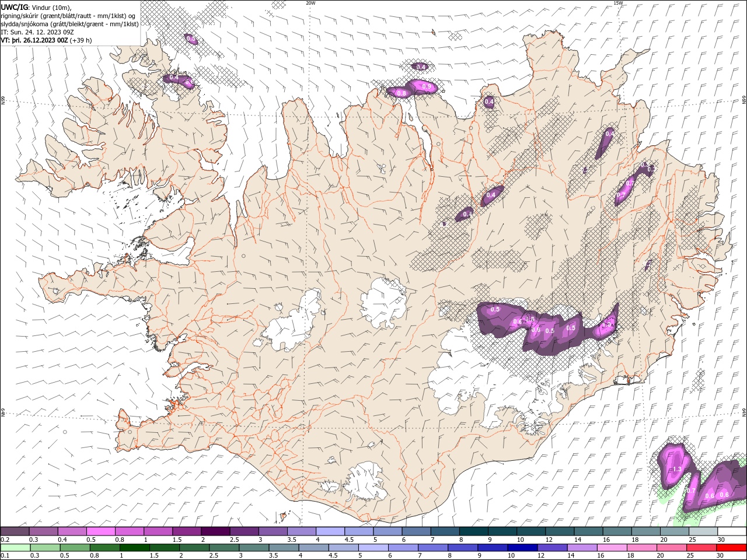Pick the navy blue 10–12 swatch, lower scale
The image size is (747, 560).
(x=522, y=548)
